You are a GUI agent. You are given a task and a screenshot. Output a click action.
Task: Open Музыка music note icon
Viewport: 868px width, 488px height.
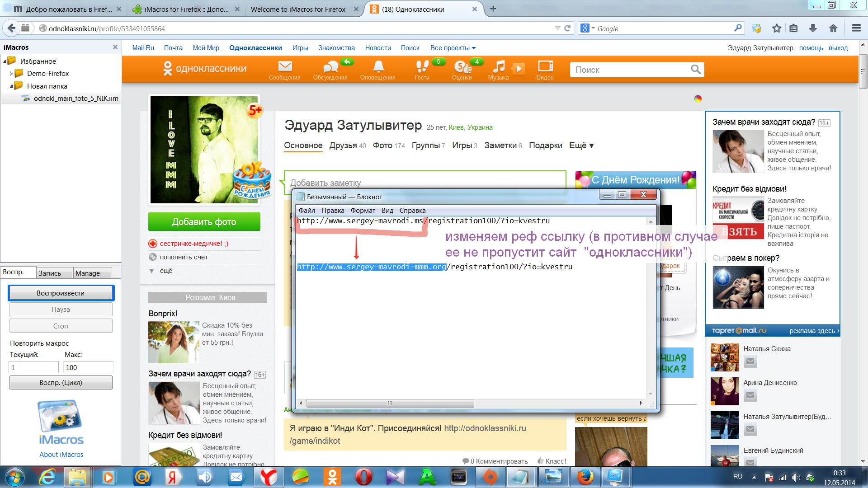coord(498,70)
